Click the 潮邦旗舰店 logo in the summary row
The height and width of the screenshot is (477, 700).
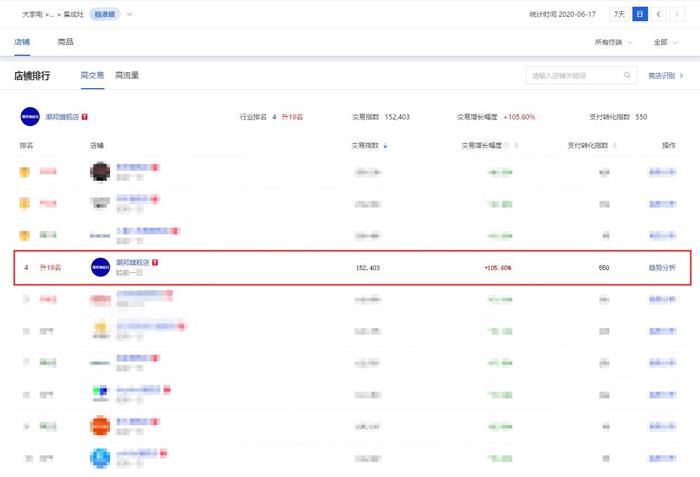point(29,117)
